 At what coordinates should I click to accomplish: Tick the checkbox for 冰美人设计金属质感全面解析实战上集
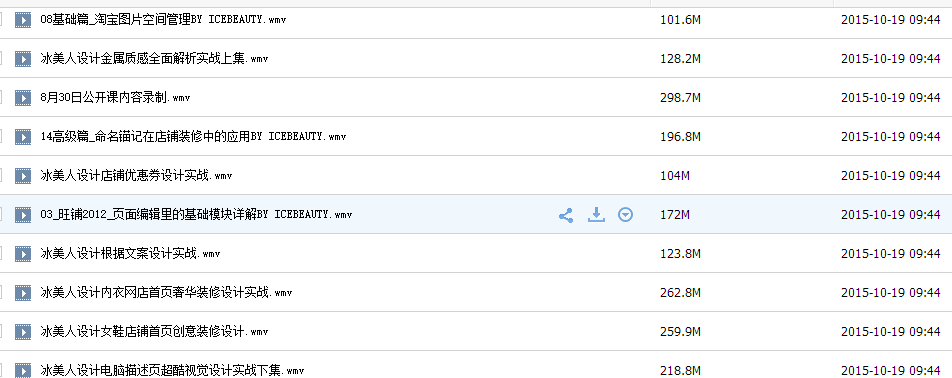point(0,59)
